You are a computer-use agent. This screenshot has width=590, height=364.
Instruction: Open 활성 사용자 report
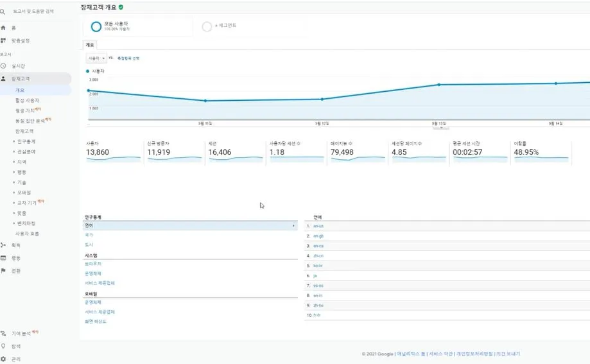click(27, 101)
